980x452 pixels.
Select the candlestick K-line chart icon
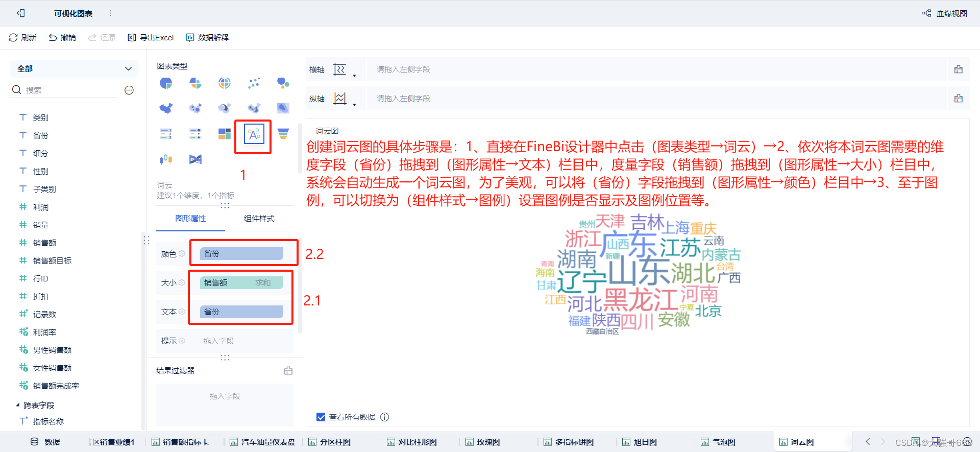(166, 159)
